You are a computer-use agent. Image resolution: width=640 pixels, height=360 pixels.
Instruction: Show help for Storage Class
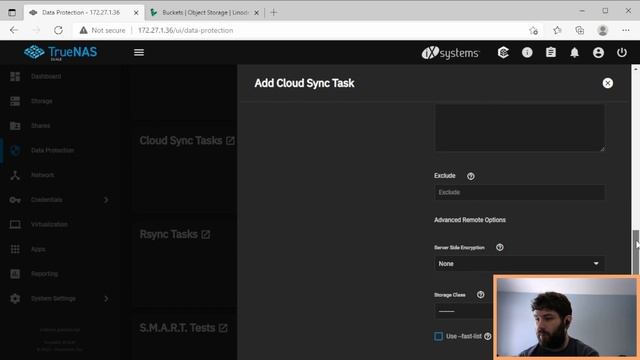tap(480, 295)
